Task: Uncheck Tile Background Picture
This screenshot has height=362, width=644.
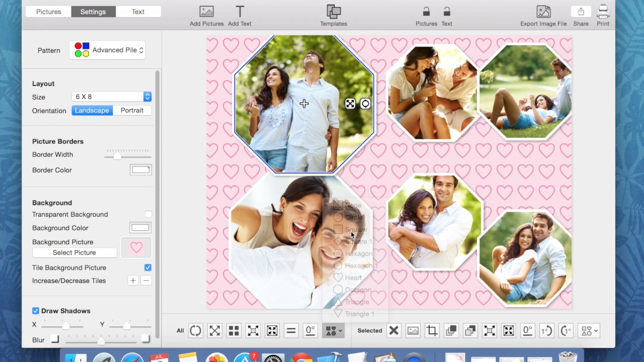Action: (148, 267)
